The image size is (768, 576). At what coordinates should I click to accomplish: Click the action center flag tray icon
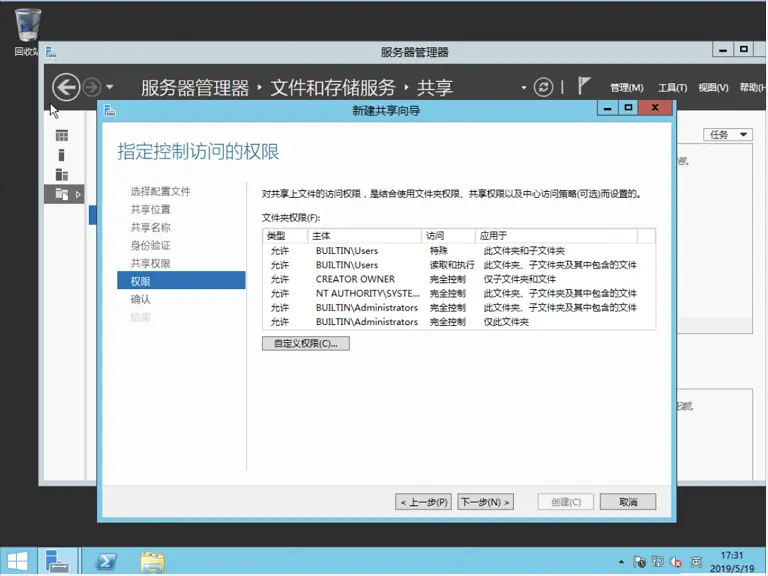pyautogui.click(x=639, y=562)
